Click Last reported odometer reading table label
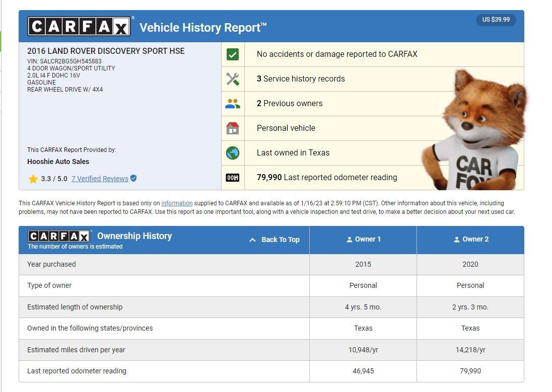The height and width of the screenshot is (392, 552). tap(77, 371)
